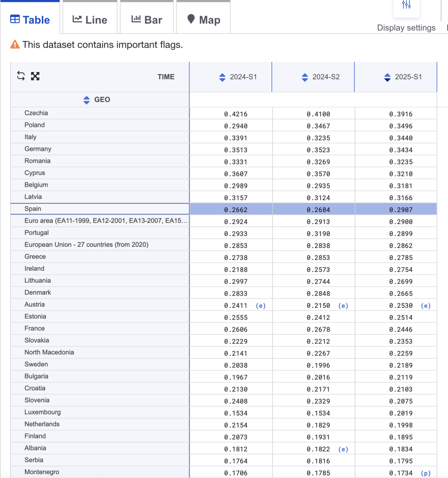Sort by 2024-S1 column arrows
This screenshot has height=478, width=448.
pyautogui.click(x=223, y=77)
